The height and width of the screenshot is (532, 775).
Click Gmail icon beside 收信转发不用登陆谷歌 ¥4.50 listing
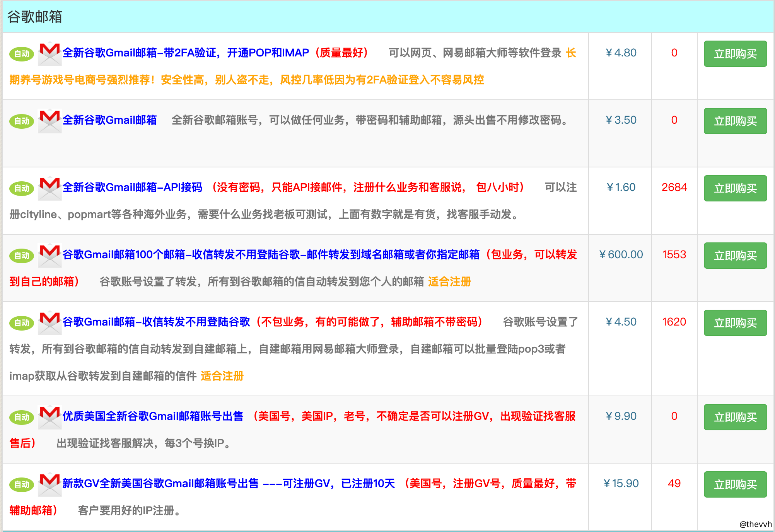click(x=50, y=323)
